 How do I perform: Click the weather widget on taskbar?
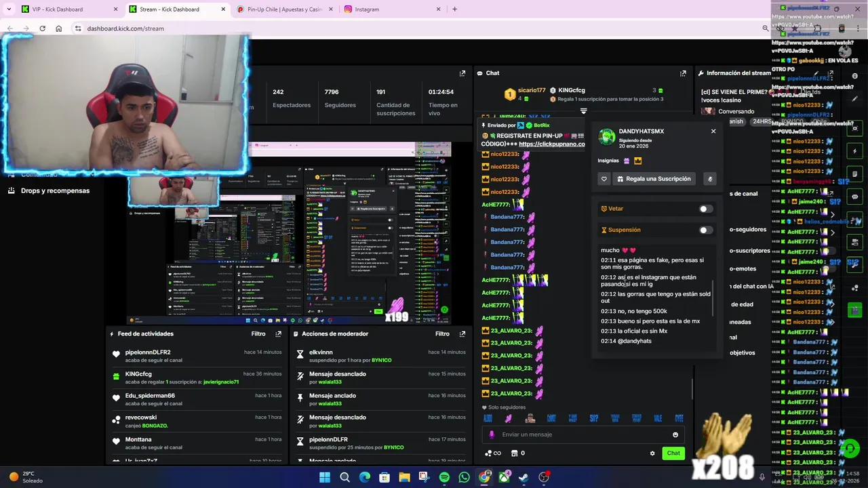click(26, 477)
